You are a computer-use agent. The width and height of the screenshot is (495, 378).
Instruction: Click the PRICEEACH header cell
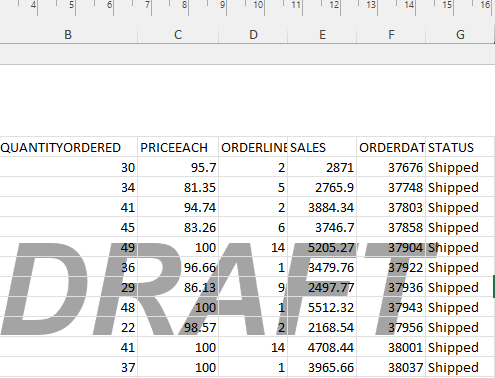[178, 147]
